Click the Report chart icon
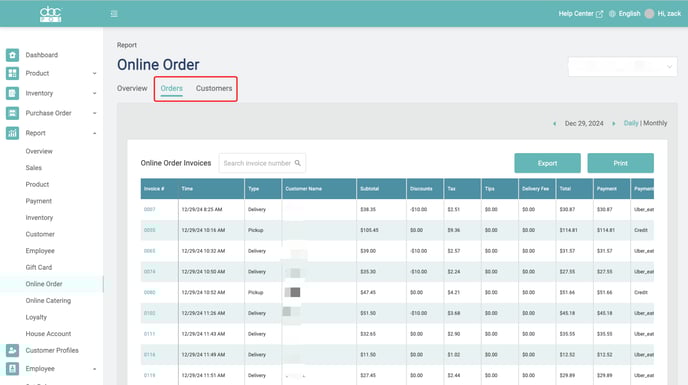688x385 pixels. pyautogui.click(x=12, y=133)
